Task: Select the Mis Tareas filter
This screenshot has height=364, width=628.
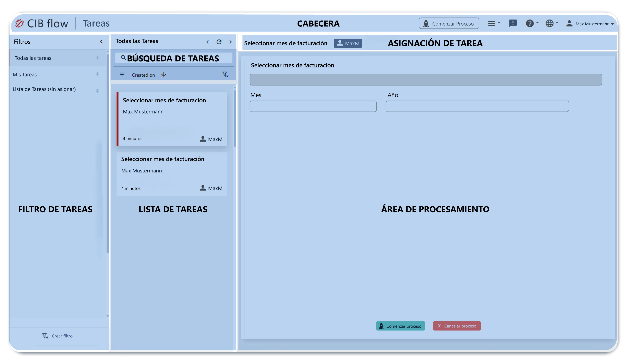Action: pos(25,75)
